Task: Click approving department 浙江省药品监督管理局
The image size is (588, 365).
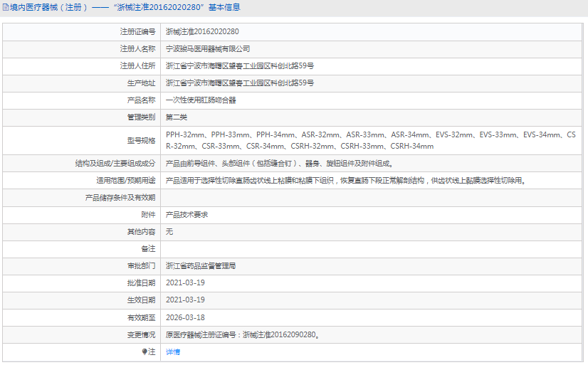Action: coord(201,266)
